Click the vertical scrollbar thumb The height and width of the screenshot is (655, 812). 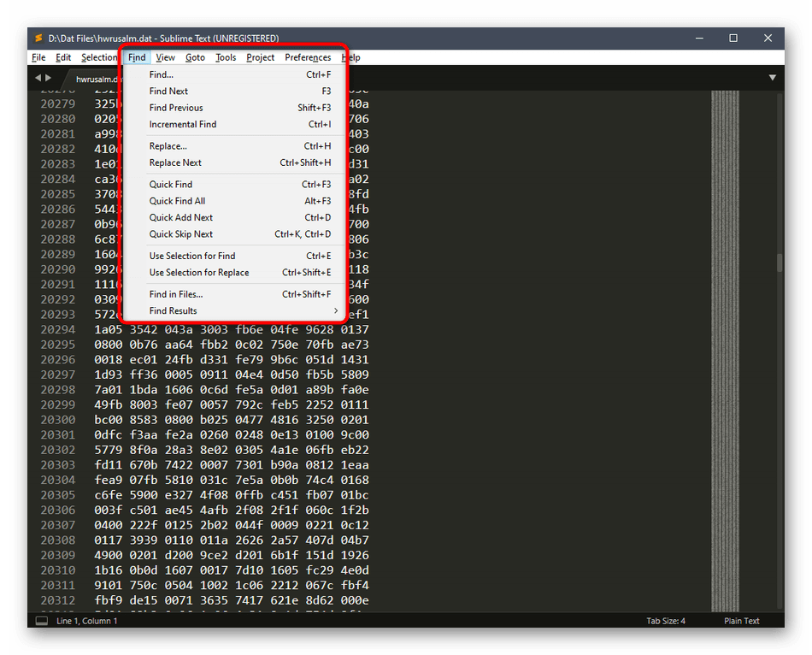coord(780,263)
